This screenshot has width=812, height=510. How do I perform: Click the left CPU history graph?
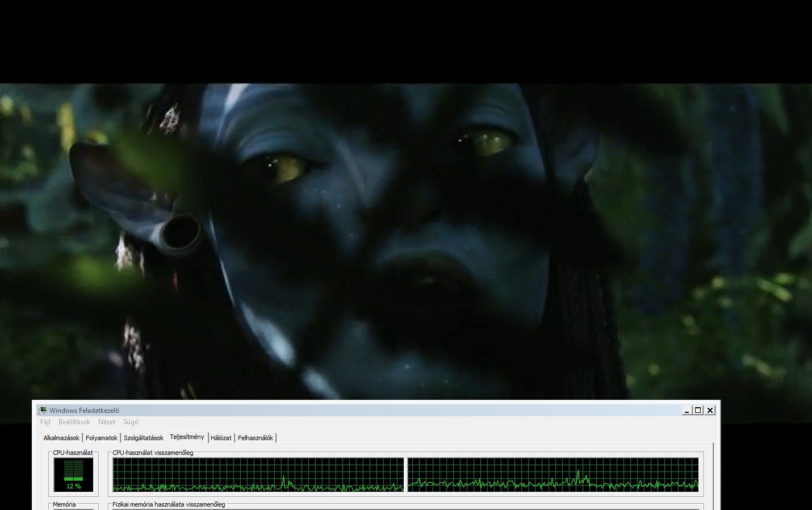coord(258,475)
